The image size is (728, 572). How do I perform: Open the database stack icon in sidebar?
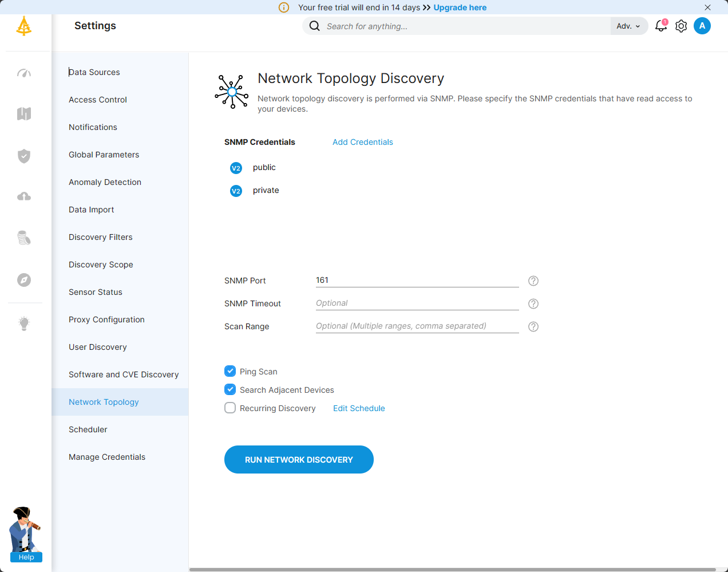point(24,238)
